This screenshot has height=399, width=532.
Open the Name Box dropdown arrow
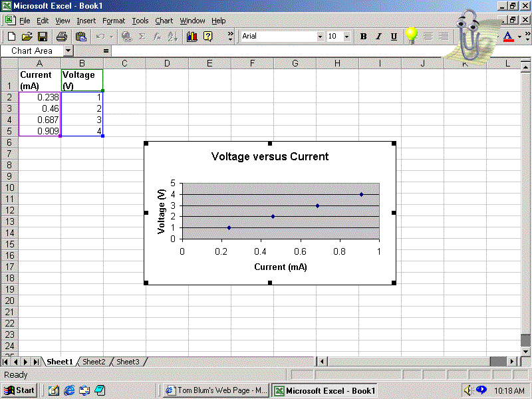[68, 51]
